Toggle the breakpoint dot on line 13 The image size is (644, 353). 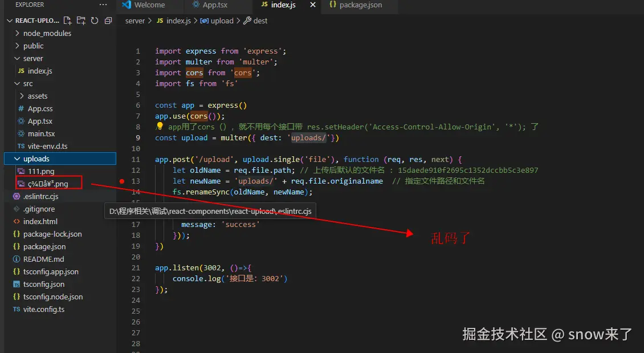[x=122, y=181]
